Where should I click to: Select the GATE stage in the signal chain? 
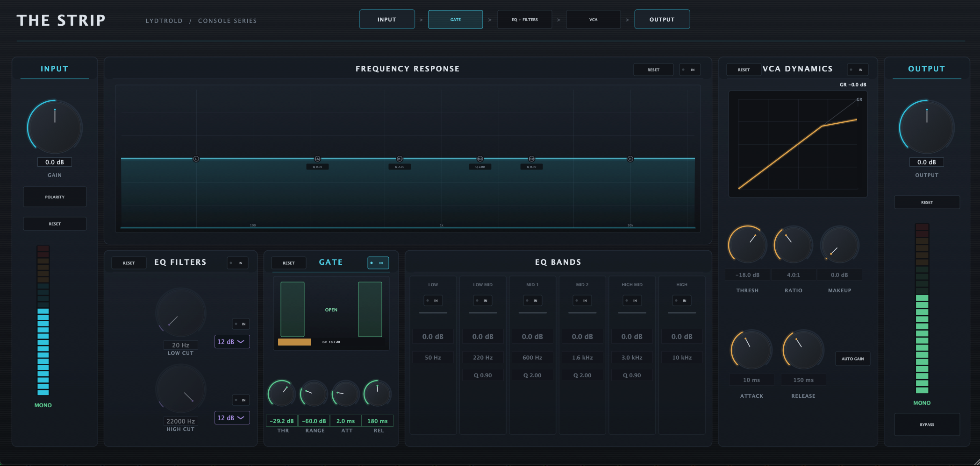[456, 20]
